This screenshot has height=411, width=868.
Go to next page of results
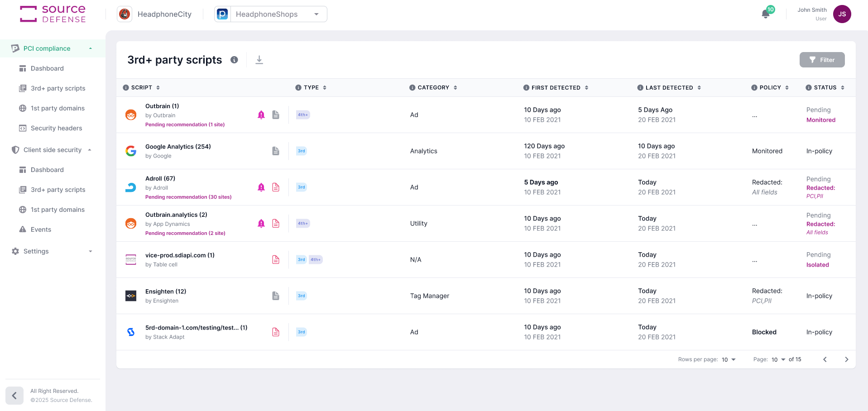pyautogui.click(x=846, y=359)
